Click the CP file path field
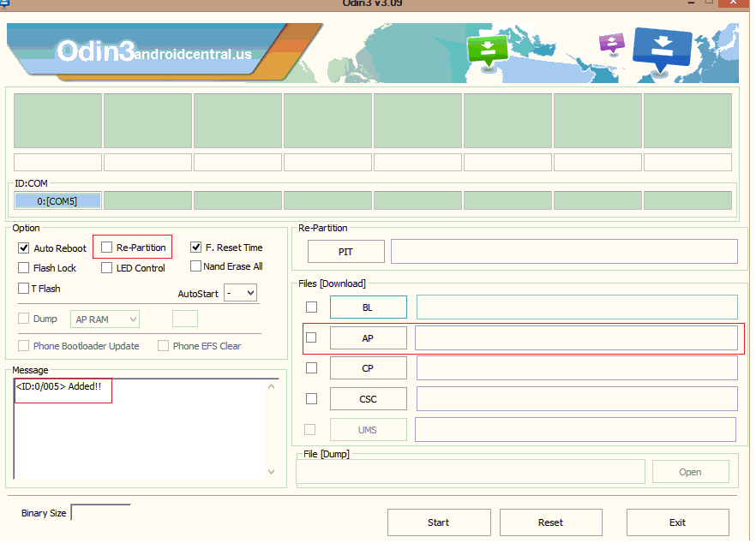 577,368
